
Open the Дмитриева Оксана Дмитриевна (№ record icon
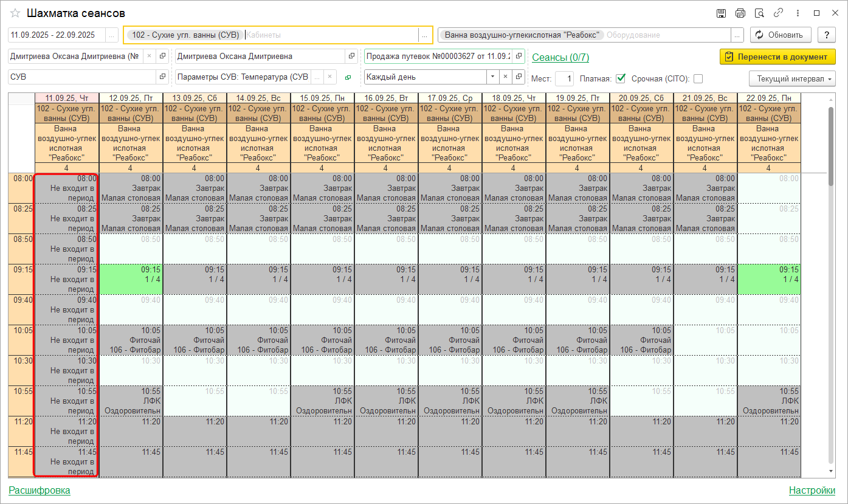pyautogui.click(x=162, y=57)
